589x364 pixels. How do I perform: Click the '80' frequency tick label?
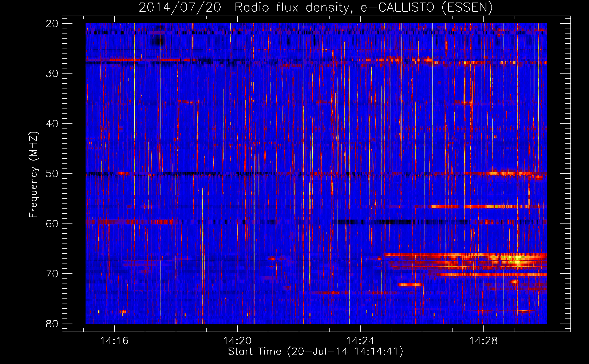coord(52,324)
